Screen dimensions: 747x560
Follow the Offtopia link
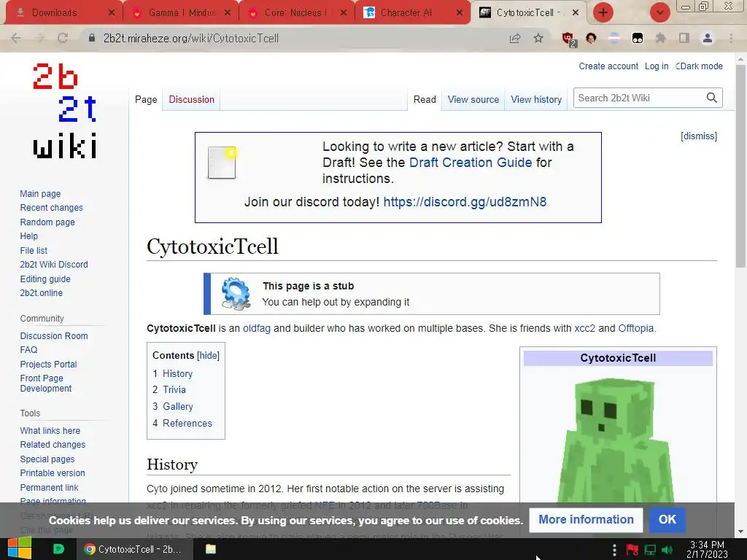point(635,328)
